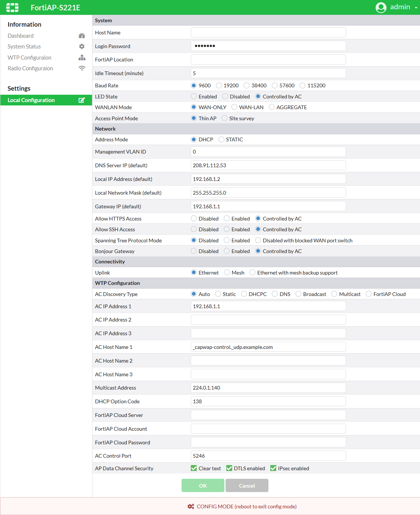Disable IPsec on the AP data channel
This screenshot has width=420, height=515.
pos(273,468)
